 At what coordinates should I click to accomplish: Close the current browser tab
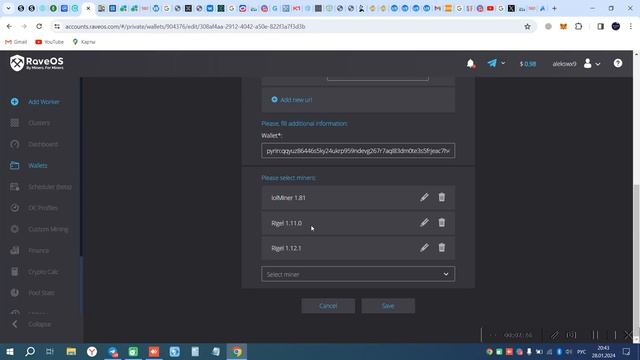88,8
